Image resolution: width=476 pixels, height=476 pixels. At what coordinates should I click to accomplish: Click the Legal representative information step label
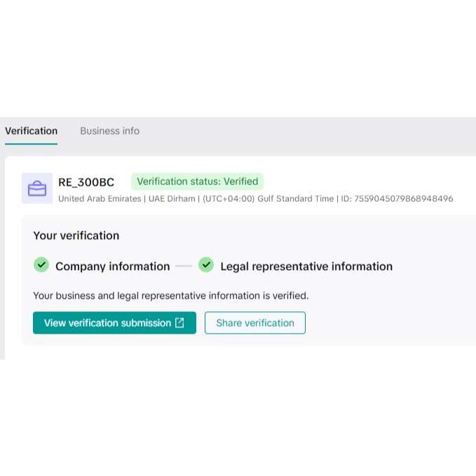tap(306, 266)
